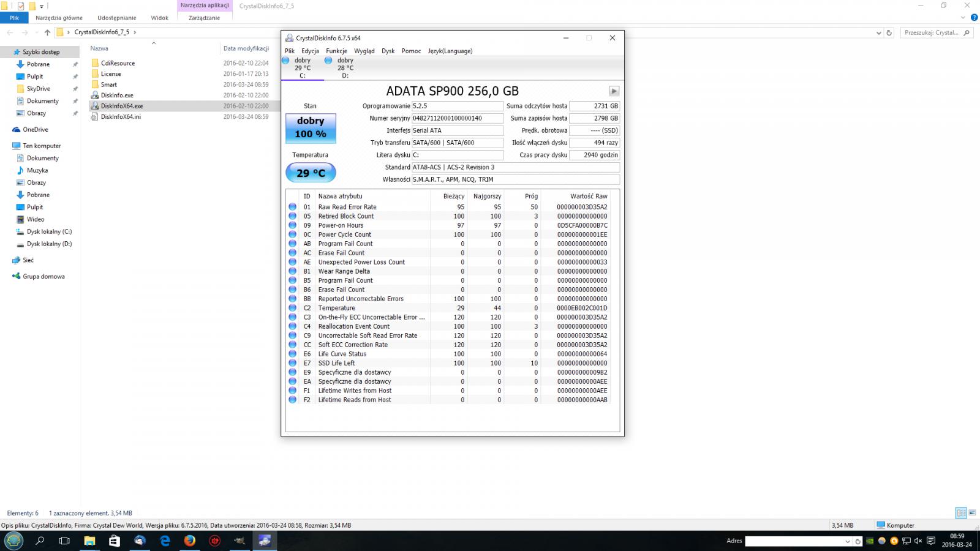
Task: Open Task View on the taskbar
Action: tap(64, 541)
